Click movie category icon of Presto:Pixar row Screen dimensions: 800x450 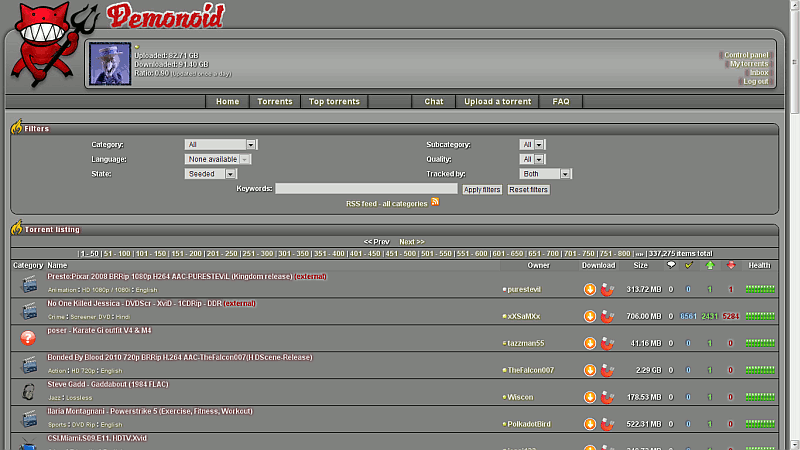click(29, 284)
